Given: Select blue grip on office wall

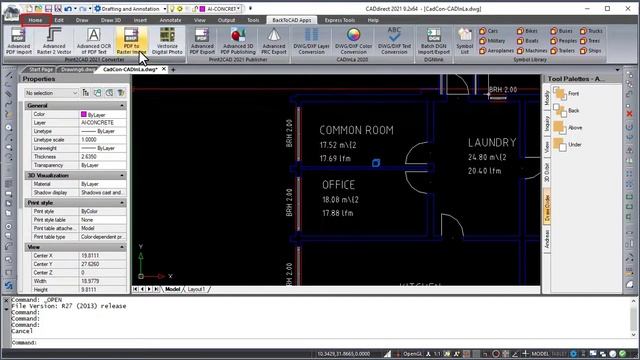Looking at the screenshot, I should click(376, 163).
